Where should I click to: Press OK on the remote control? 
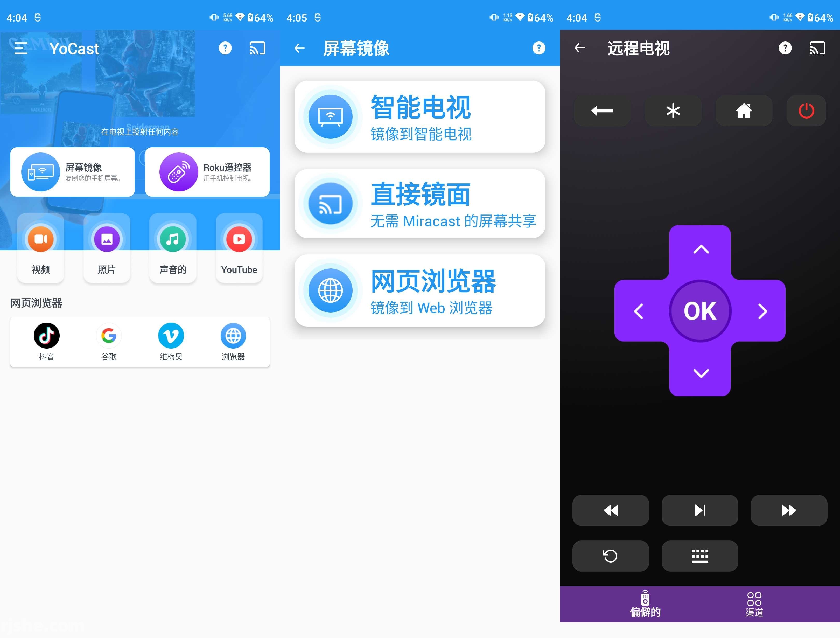699,310
